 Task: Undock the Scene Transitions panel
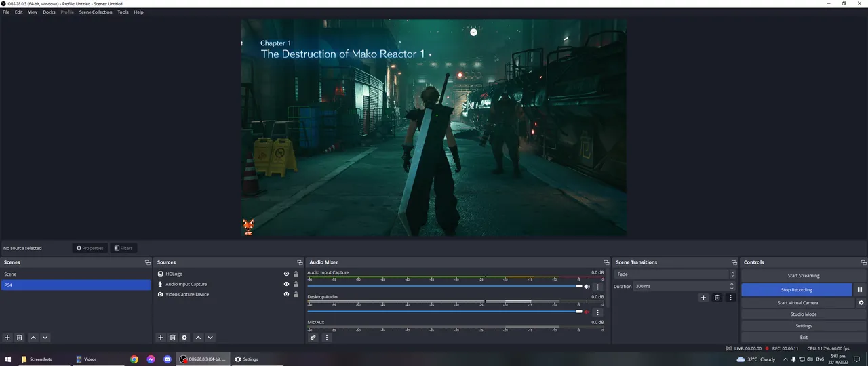pyautogui.click(x=734, y=262)
